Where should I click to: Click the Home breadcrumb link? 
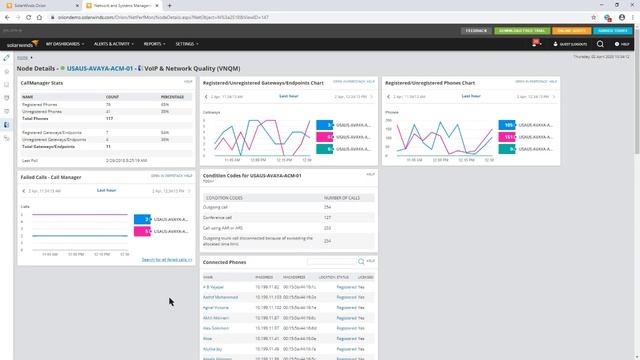pos(22,58)
